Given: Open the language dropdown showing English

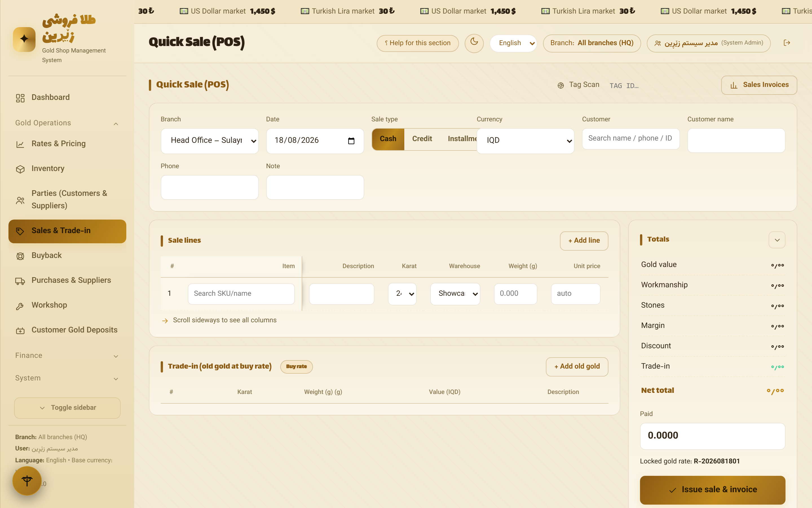Looking at the screenshot, I should pos(513,43).
